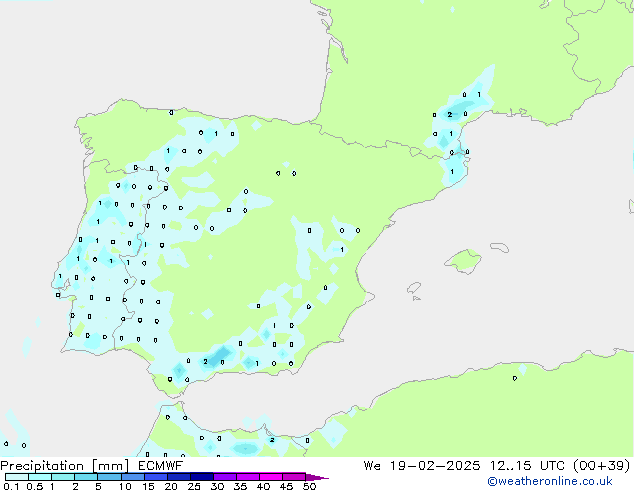
Task: Select the legend swatch between 2 and 5 mm
Action: pos(86,477)
